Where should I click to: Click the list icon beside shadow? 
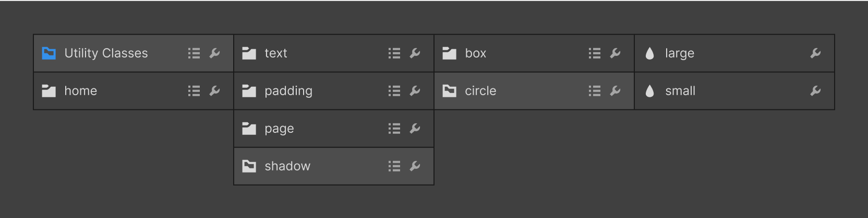coord(394,166)
